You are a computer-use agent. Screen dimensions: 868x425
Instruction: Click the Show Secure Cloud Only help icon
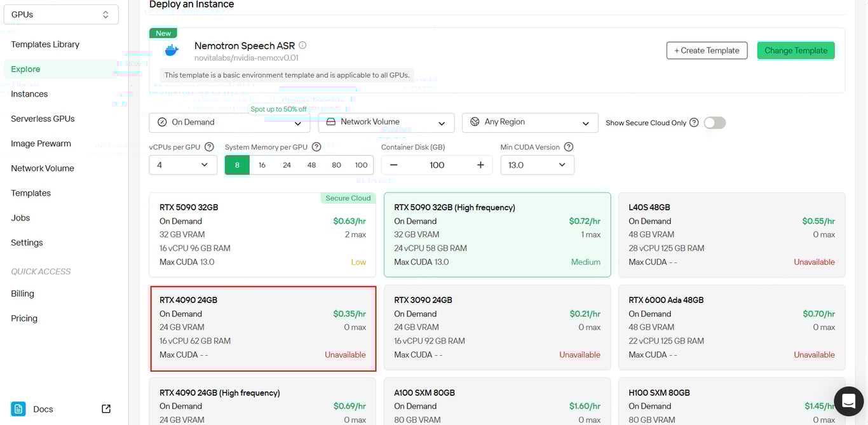coord(694,123)
